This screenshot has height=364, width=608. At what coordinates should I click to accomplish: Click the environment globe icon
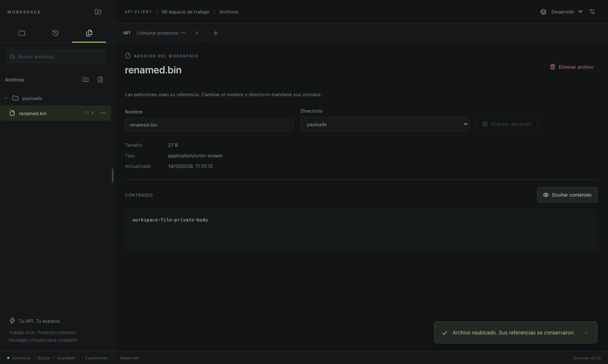click(543, 12)
